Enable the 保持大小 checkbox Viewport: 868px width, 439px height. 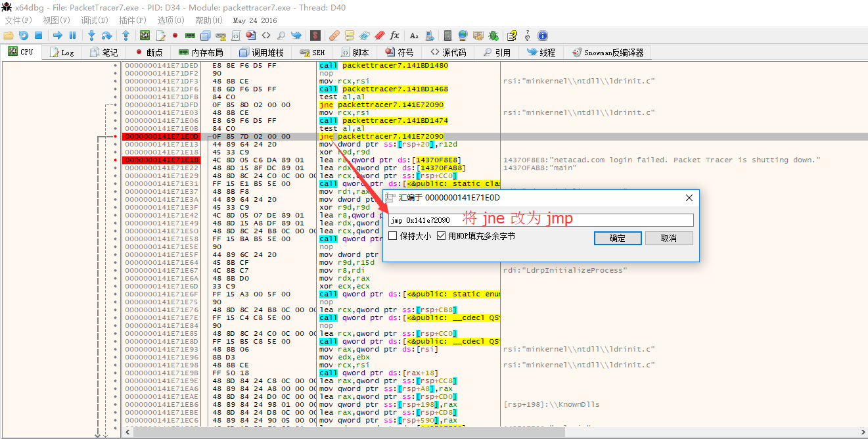[393, 236]
